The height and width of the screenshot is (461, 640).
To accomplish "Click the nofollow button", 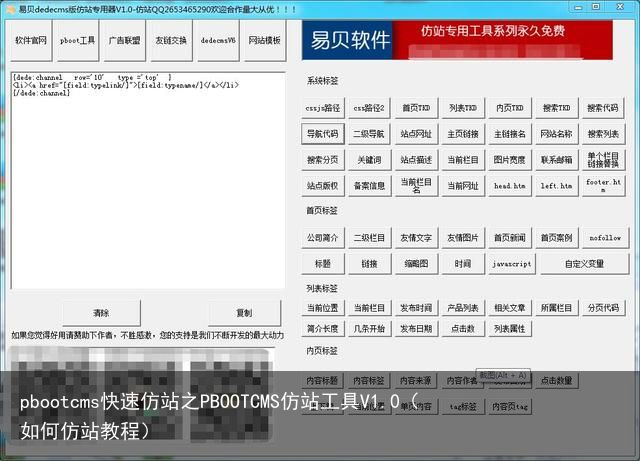I will pos(605,238).
